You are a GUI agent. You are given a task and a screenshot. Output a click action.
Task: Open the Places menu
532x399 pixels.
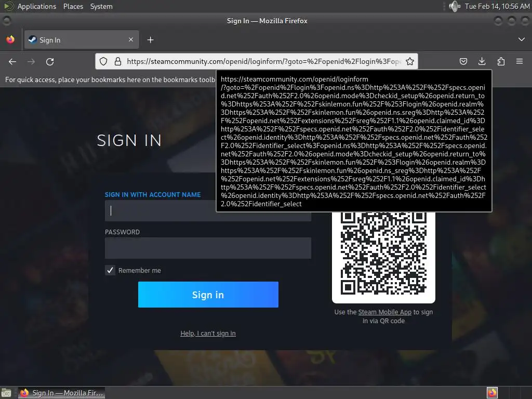[73, 6]
